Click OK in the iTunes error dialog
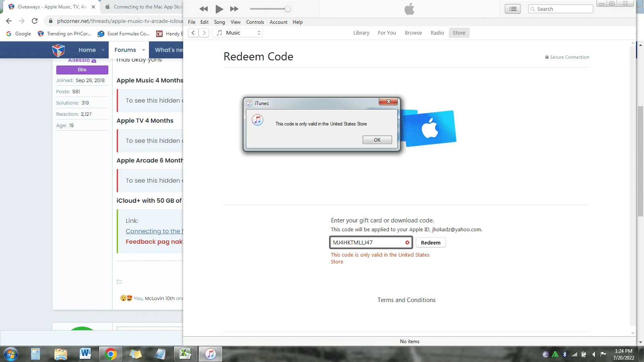 point(377,140)
